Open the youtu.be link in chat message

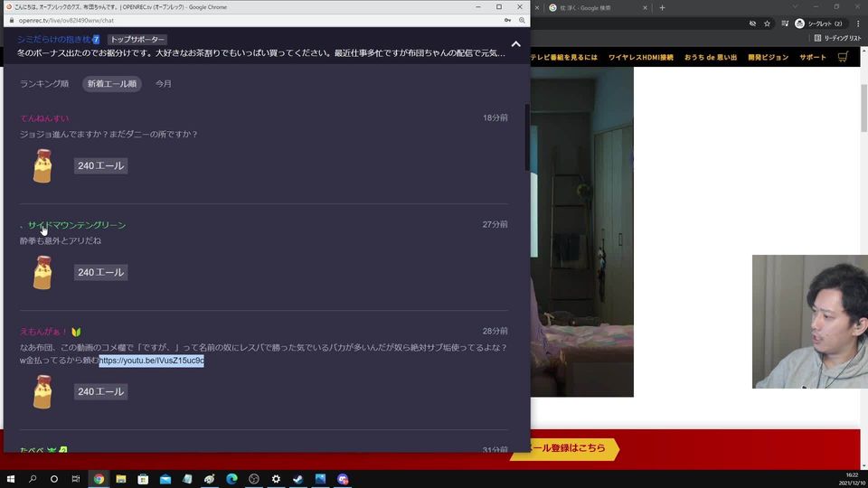pos(152,361)
